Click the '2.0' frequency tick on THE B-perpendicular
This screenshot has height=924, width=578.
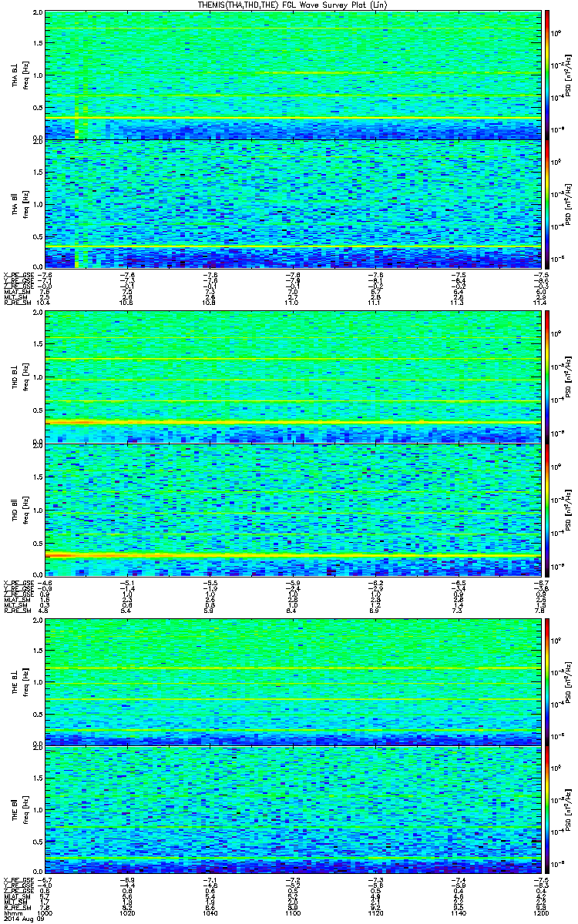38,620
